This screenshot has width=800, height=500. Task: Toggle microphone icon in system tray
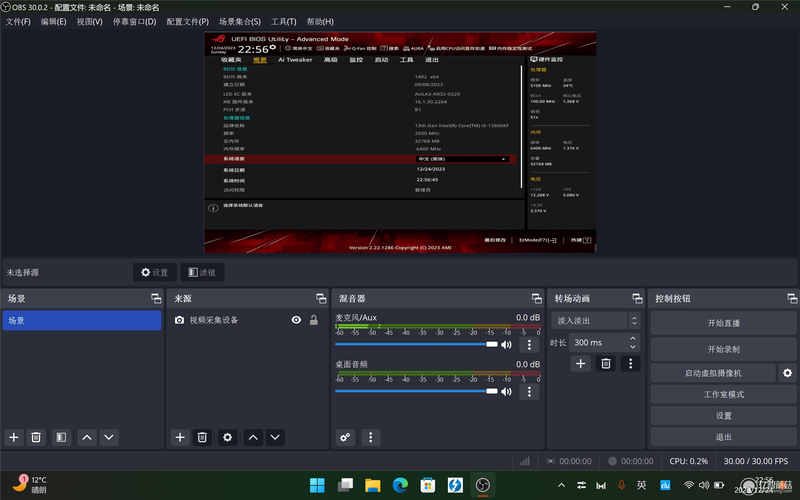(x=621, y=485)
